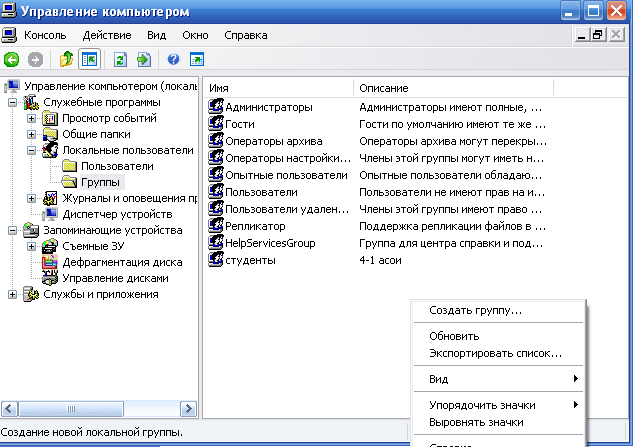Viewport: 633px width, 447px height.
Task: Collapse the Запоминающие устройства node
Action: [13, 230]
